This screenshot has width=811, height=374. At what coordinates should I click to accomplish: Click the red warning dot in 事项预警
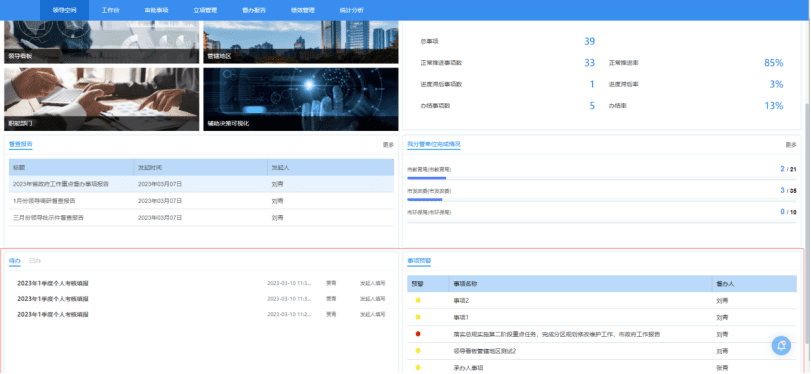tap(418, 334)
